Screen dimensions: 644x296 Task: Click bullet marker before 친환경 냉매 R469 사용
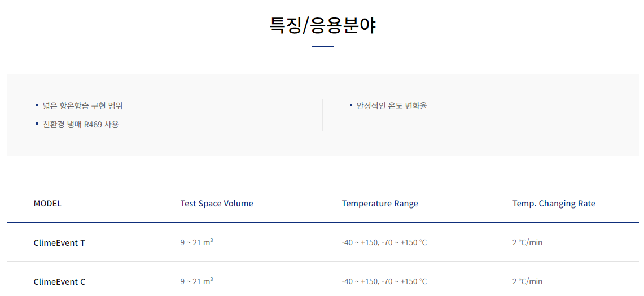(37, 123)
